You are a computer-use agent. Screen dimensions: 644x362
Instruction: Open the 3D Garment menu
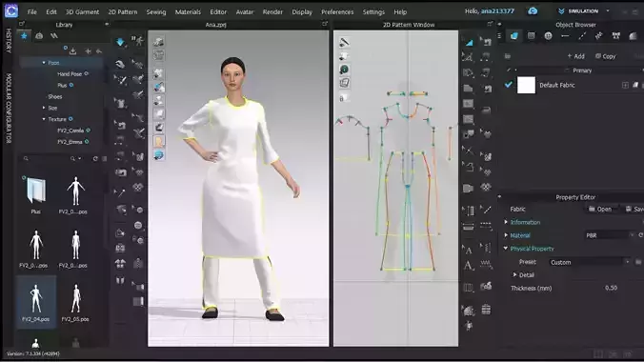[82, 12]
